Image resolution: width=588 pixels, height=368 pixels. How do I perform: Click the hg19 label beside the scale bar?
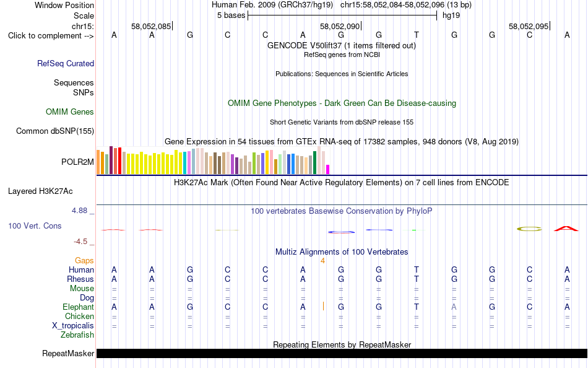[x=451, y=15]
